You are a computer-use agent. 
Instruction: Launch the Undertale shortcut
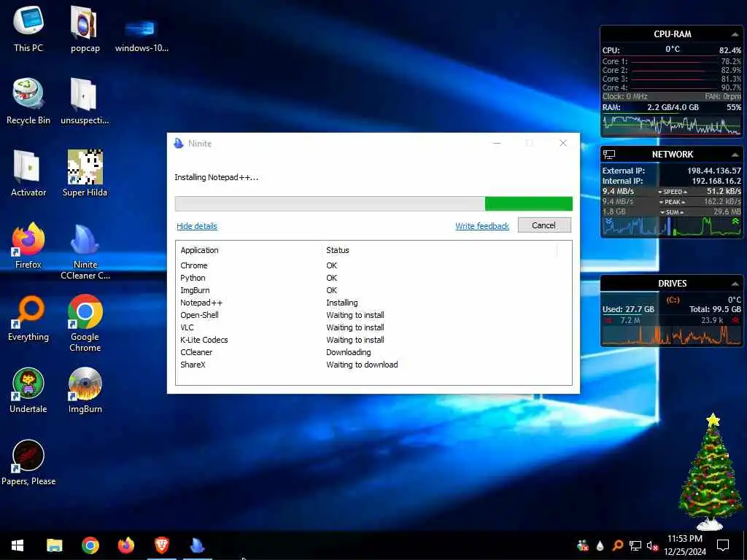point(28,390)
